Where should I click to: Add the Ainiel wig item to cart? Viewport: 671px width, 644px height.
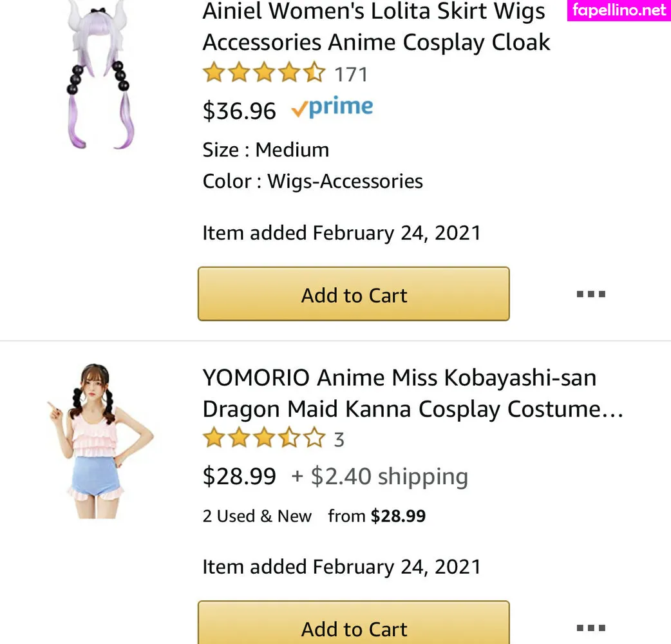[x=354, y=294]
